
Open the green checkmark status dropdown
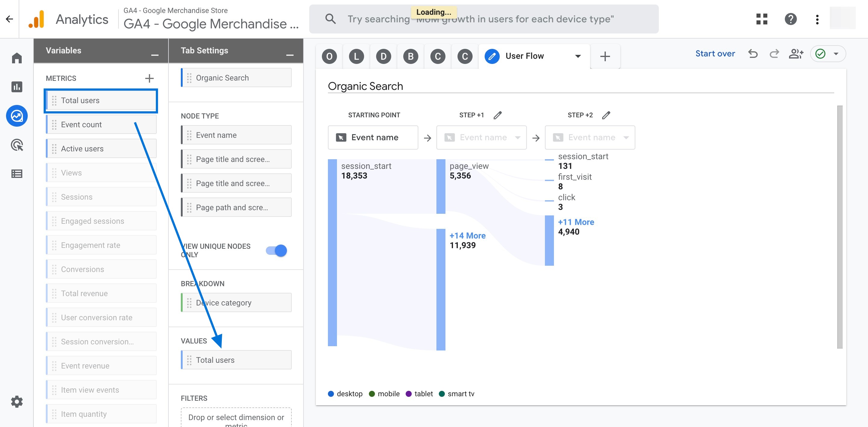click(x=828, y=54)
